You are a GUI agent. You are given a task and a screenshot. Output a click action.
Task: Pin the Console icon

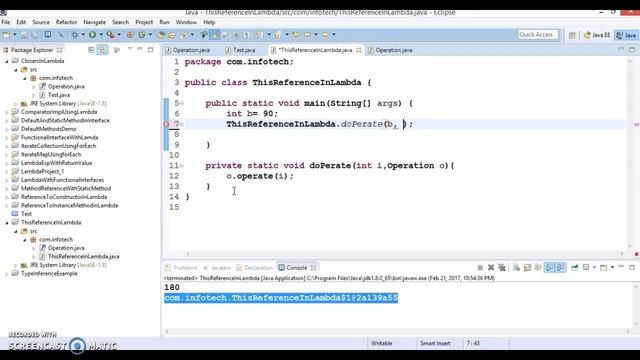(x=575, y=268)
